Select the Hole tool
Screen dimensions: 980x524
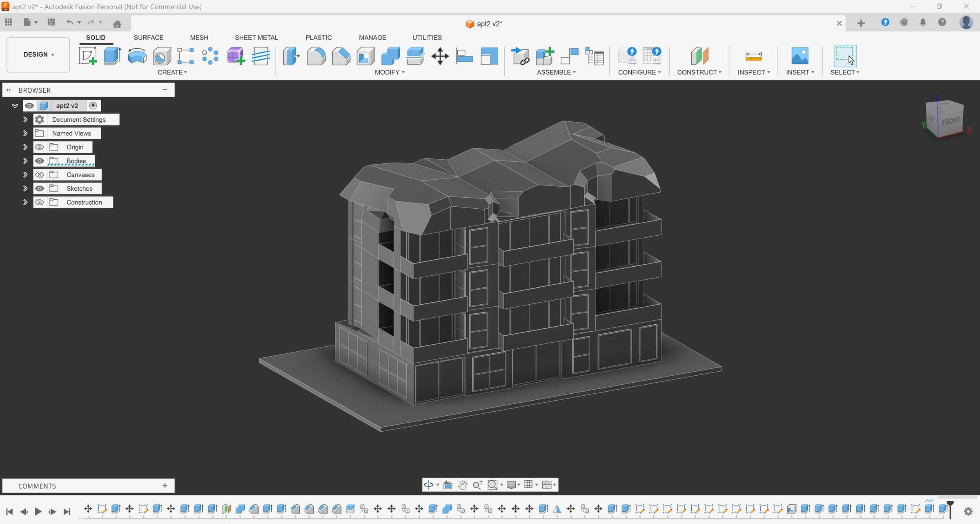162,56
